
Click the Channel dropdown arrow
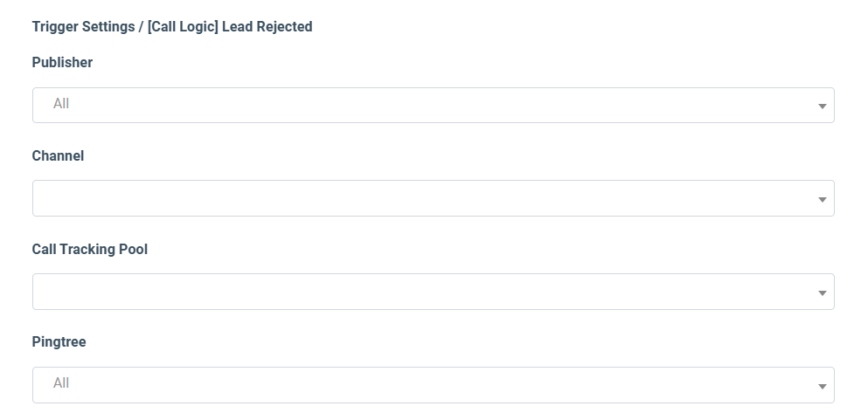tap(822, 199)
